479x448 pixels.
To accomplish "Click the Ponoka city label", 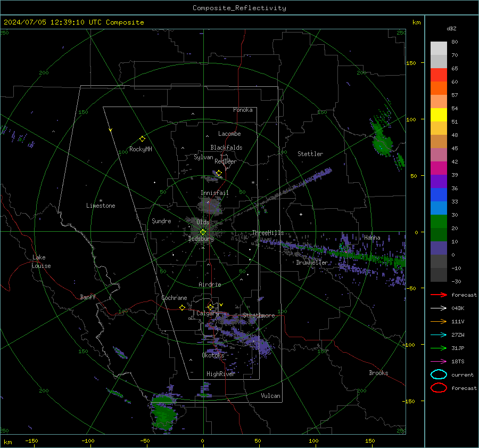I will 243,110.
